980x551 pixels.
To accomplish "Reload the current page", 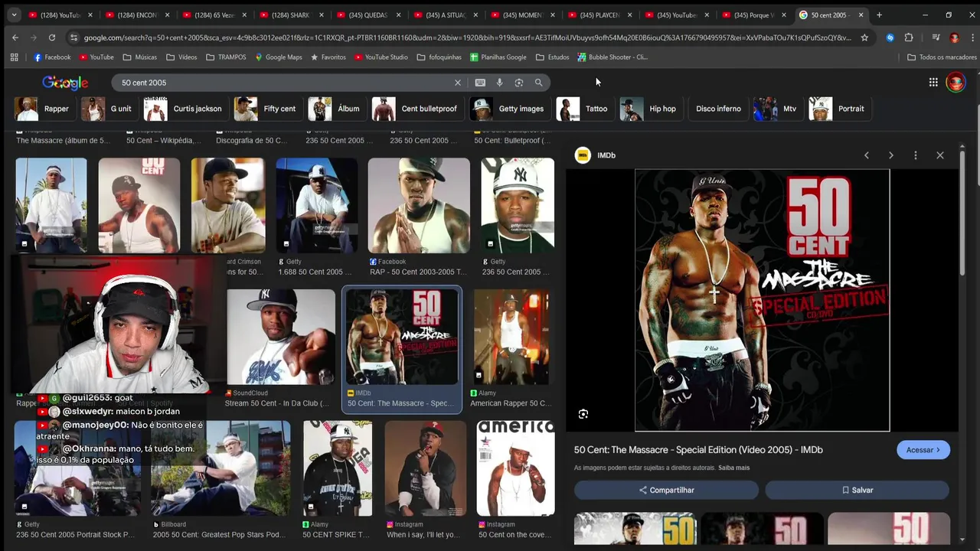I will [x=52, y=37].
